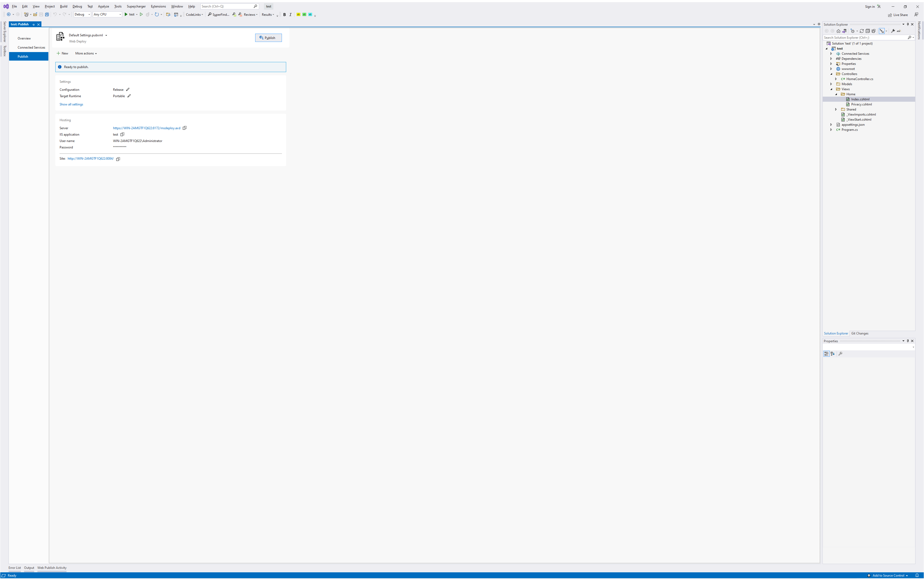Edit the Release configuration pencil icon
Image resolution: width=924 pixels, height=579 pixels.
pos(128,90)
